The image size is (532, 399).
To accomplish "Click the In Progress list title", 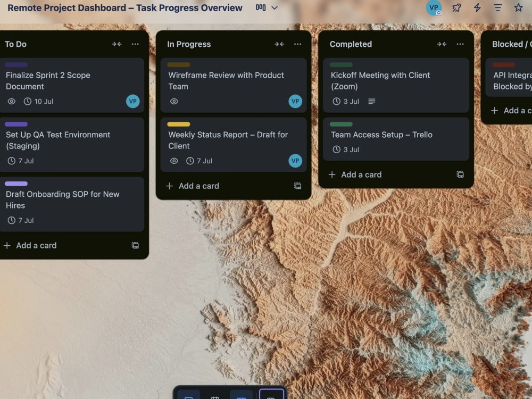I will [x=189, y=44].
